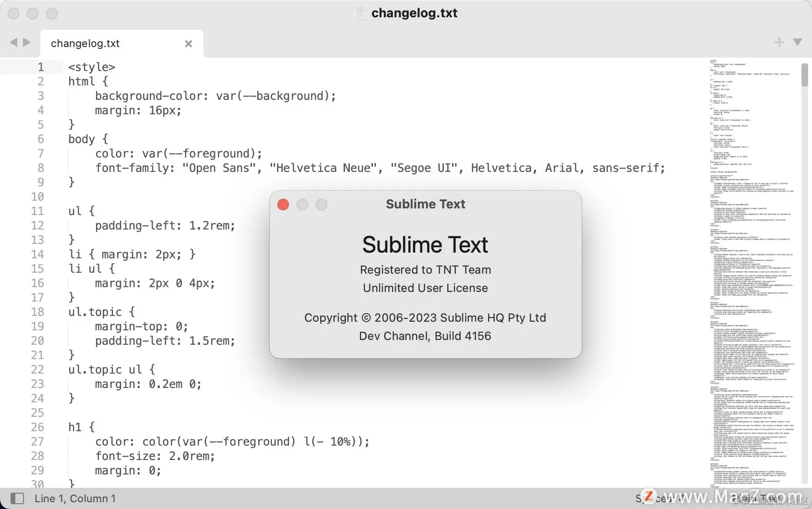Place cursor on the 'body {' line

coord(88,139)
